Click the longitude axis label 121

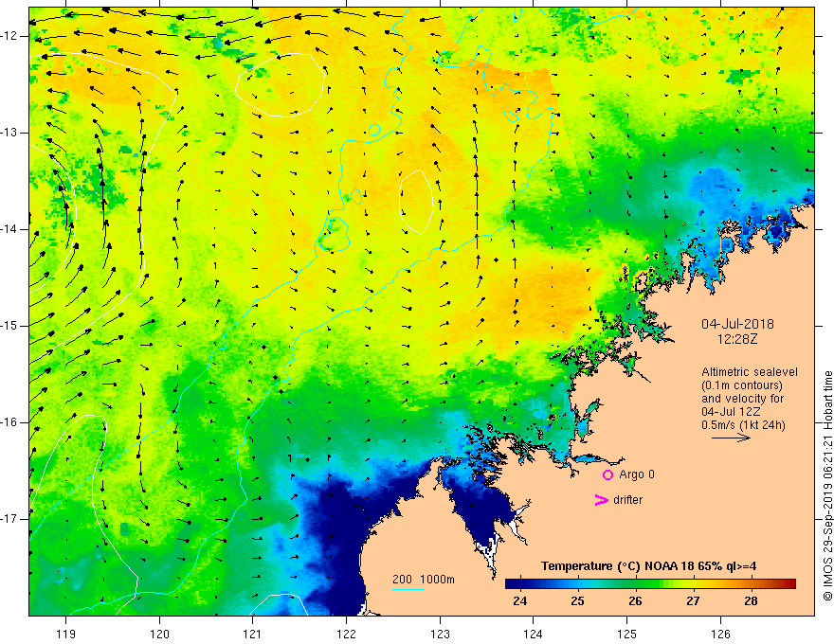(x=253, y=634)
